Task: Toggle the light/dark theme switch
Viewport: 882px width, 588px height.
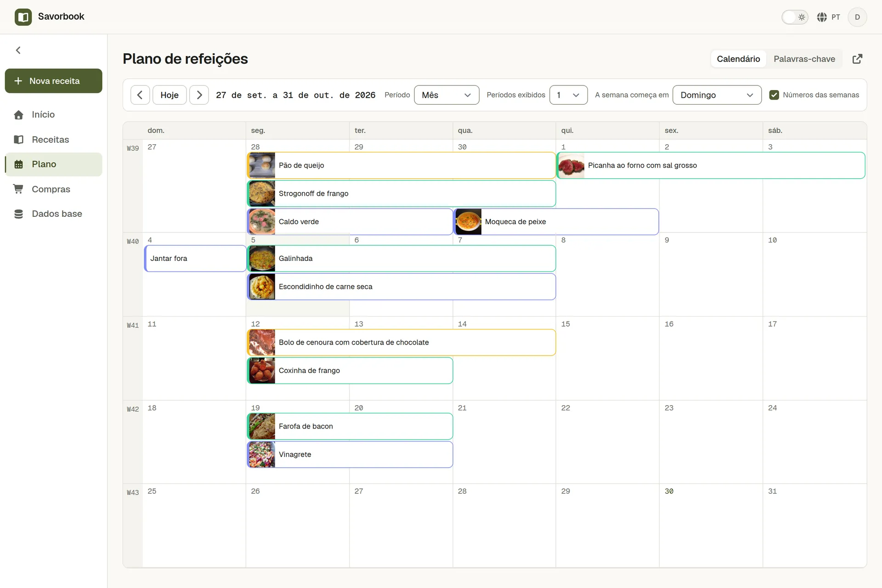Action: point(795,17)
